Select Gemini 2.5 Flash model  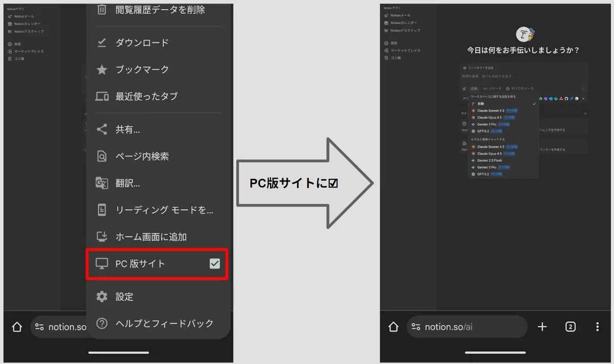(503, 161)
